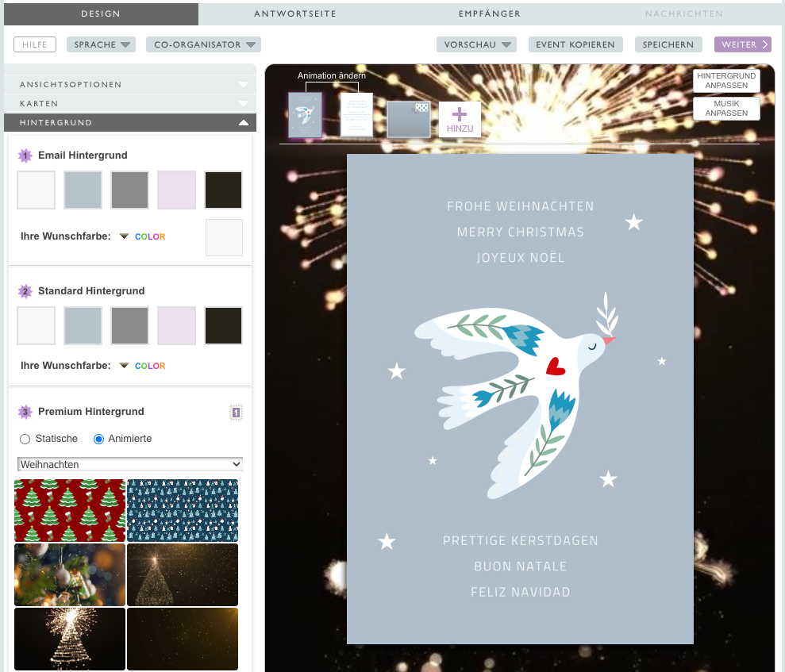Select the dark blue winter pattern background
The image size is (785, 672).
[183, 511]
